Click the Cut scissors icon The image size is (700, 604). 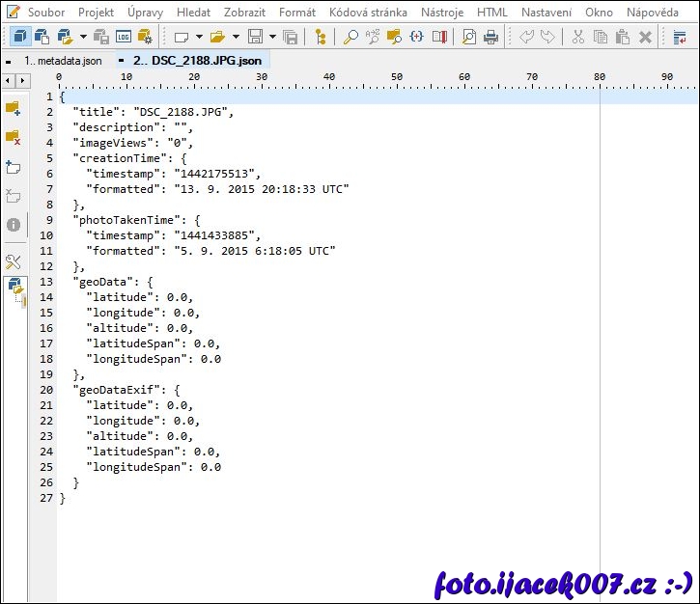[577, 37]
